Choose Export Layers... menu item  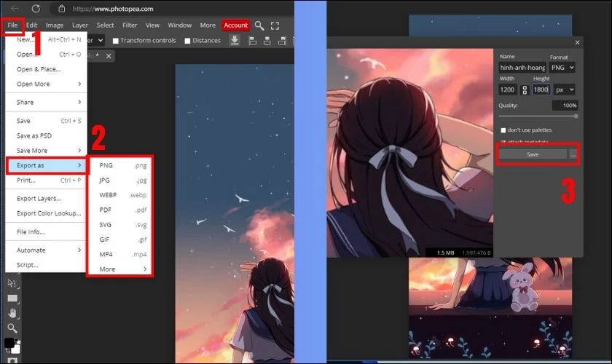click(x=46, y=198)
